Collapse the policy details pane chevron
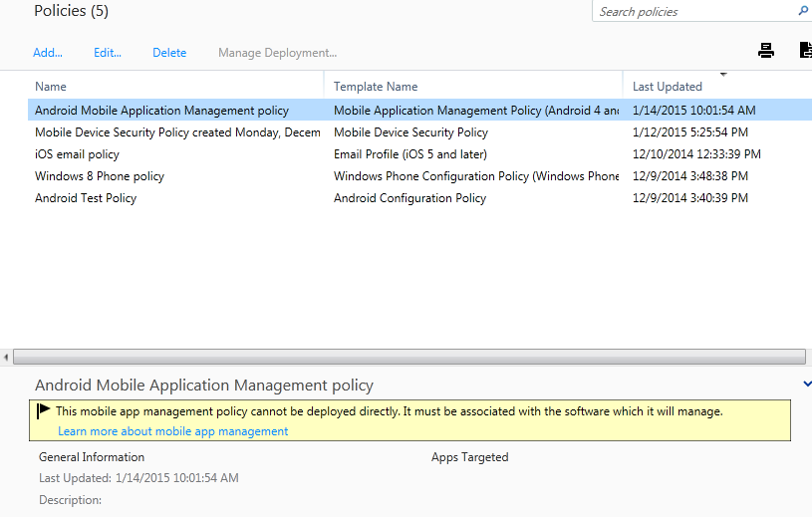This screenshot has height=517, width=812. point(807,384)
